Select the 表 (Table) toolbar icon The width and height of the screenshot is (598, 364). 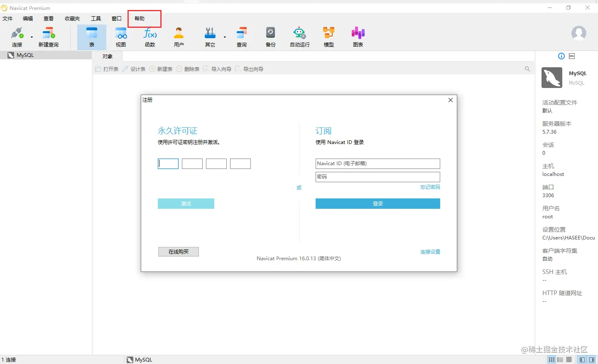[92, 37]
